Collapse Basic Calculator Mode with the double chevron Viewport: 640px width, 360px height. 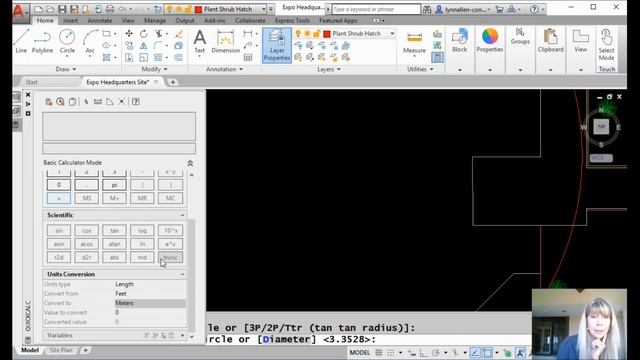pos(190,163)
